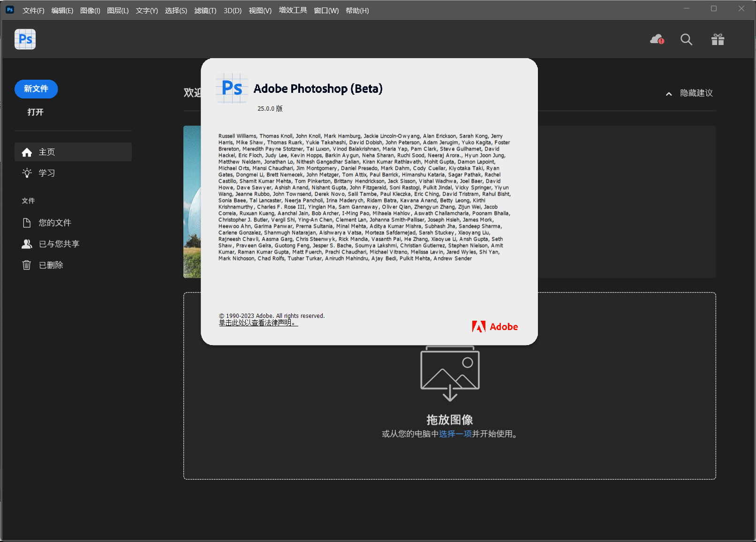Screen dimensions: 756x542
Task: Collapse suggestions via 隐藏建议 chevron
Action: 668,93
